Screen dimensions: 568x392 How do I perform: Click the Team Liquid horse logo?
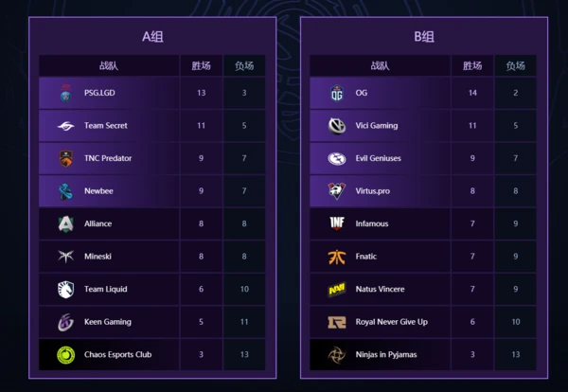65,290
